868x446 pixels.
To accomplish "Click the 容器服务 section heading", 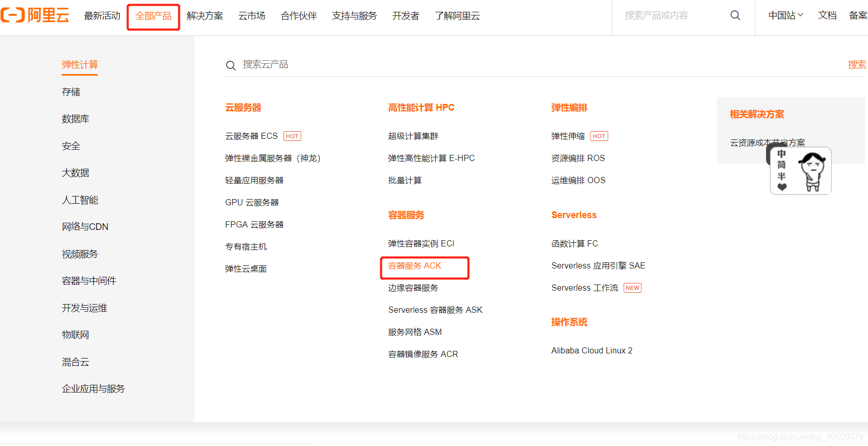I will pyautogui.click(x=406, y=215).
